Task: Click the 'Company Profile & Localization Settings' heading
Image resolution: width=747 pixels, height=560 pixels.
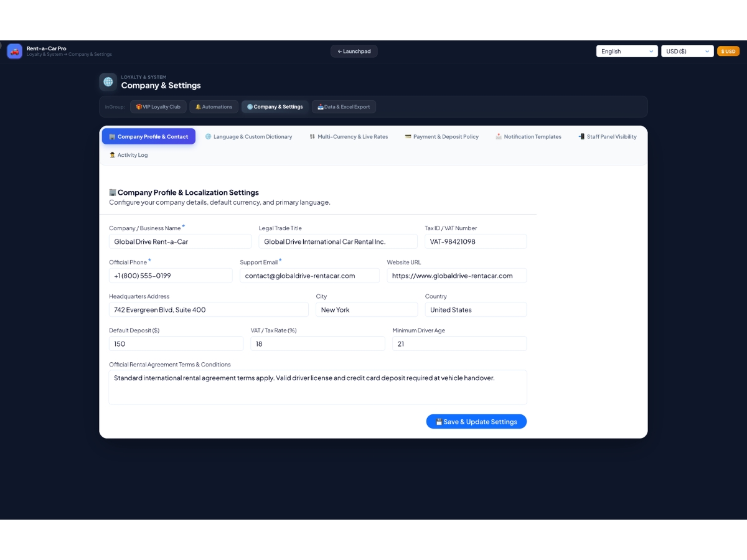Action: click(x=184, y=193)
